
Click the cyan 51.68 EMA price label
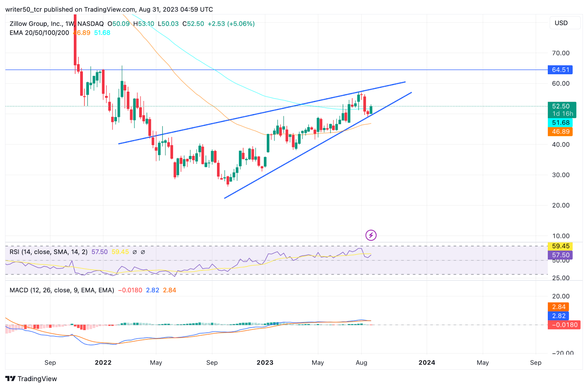(x=560, y=123)
